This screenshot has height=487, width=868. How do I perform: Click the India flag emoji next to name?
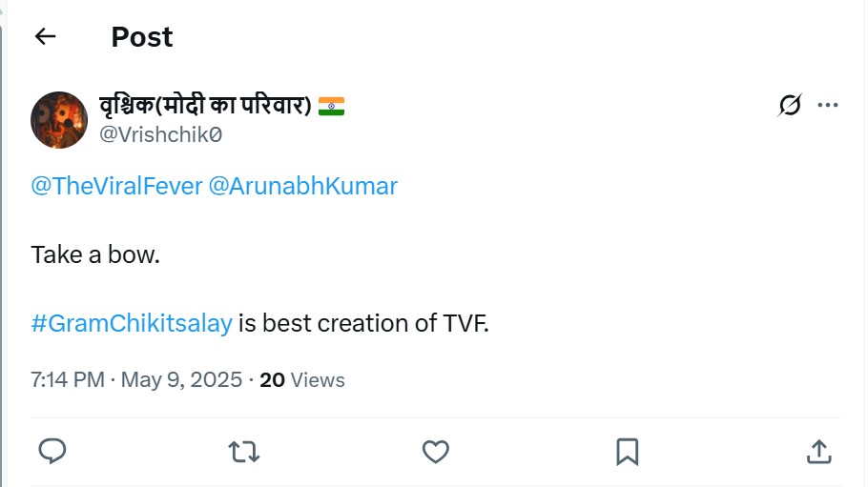point(331,106)
